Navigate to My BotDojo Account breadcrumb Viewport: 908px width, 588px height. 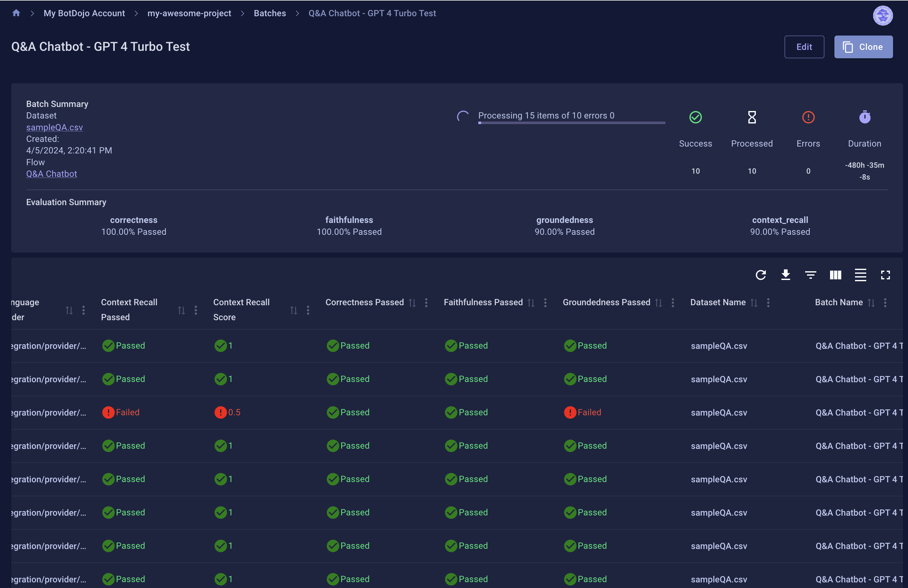pos(84,13)
